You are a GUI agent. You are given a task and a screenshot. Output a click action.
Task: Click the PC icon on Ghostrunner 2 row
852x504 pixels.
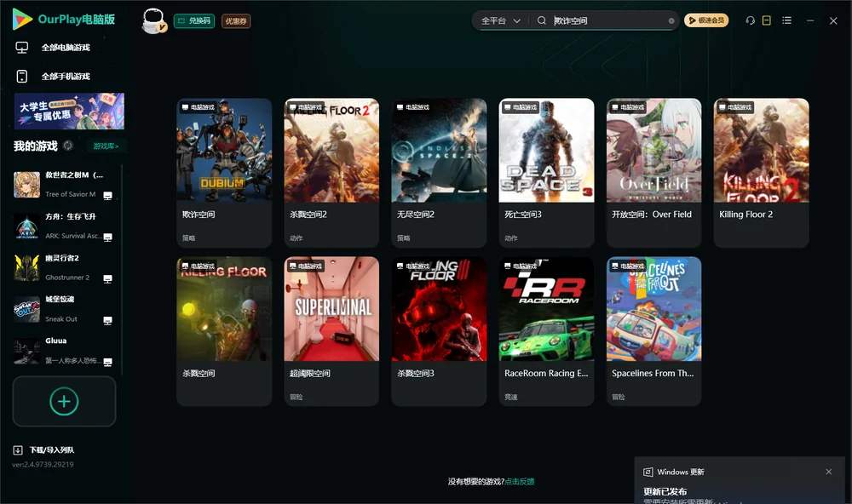(107, 279)
